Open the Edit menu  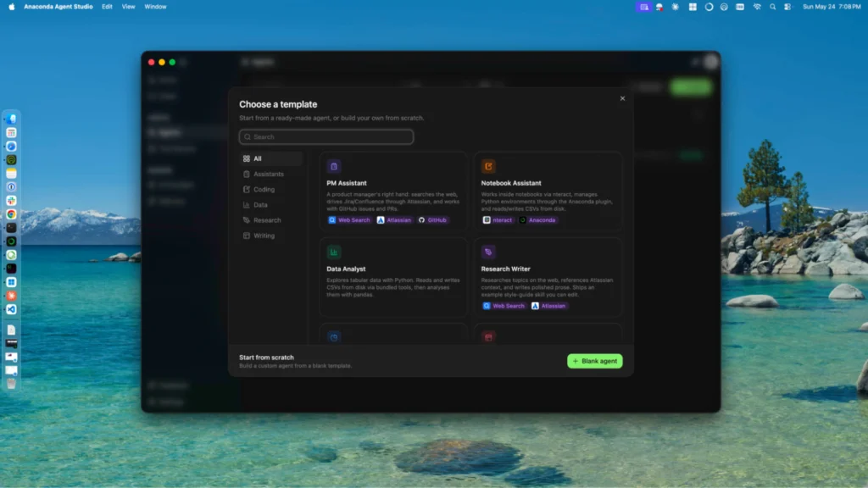107,7
